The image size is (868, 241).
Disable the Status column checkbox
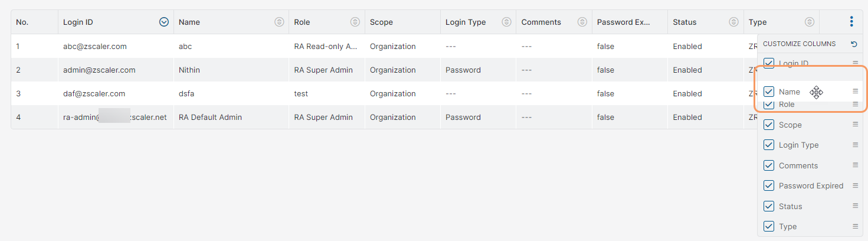point(769,206)
